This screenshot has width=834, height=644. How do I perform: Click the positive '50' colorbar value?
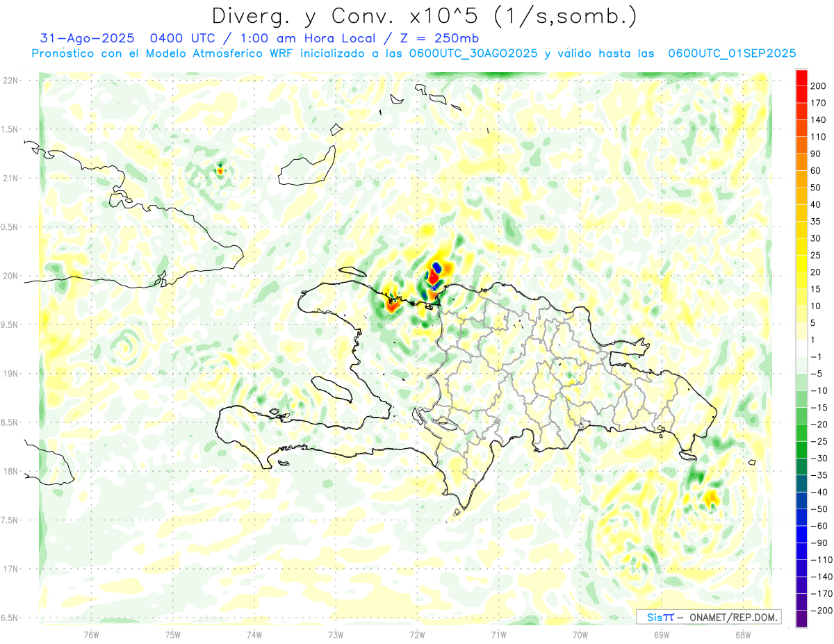(816, 188)
